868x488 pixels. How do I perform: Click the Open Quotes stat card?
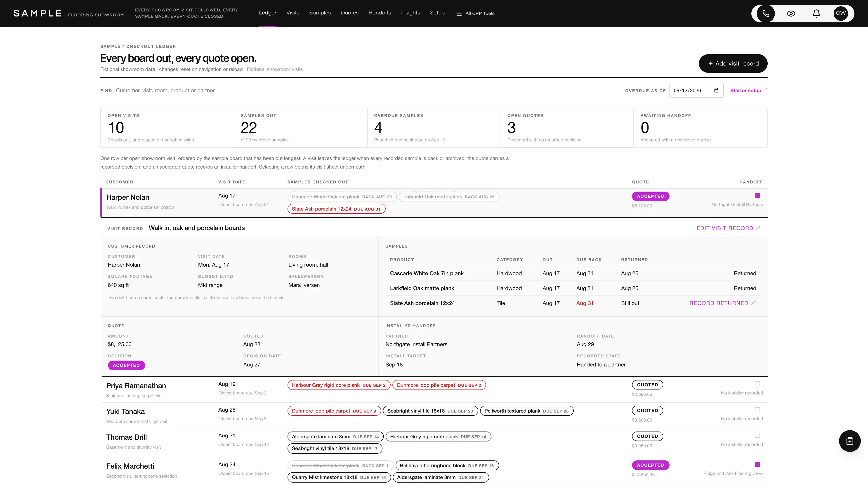tap(567, 128)
